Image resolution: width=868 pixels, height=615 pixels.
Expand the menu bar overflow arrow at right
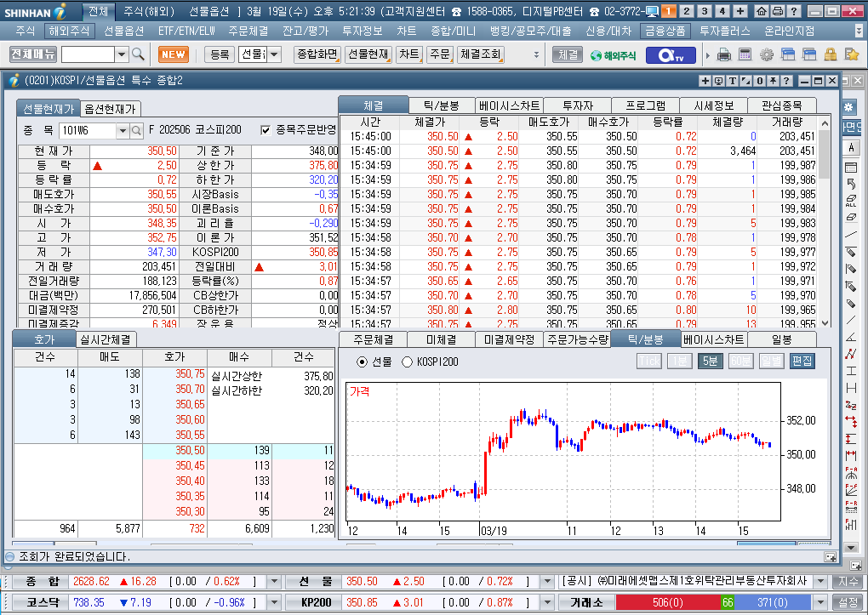859,30
